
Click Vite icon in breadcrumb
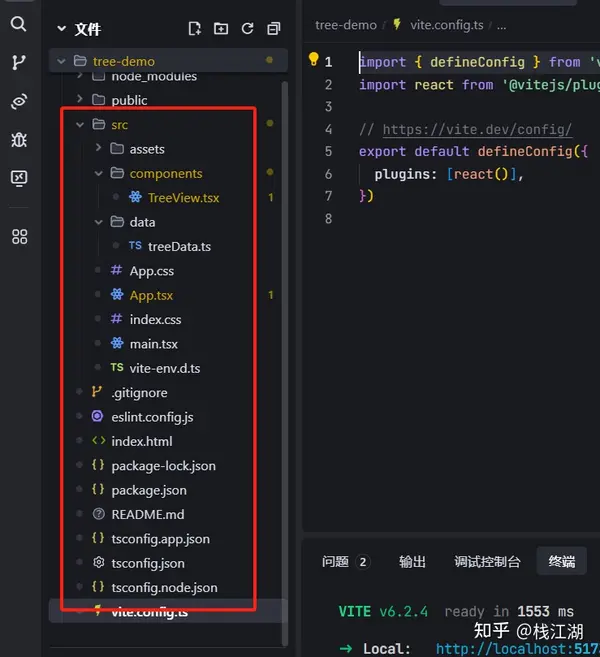coord(396,24)
